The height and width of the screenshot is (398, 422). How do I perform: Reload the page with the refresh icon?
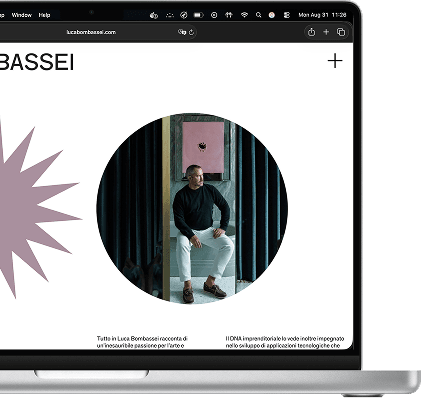[x=191, y=32]
